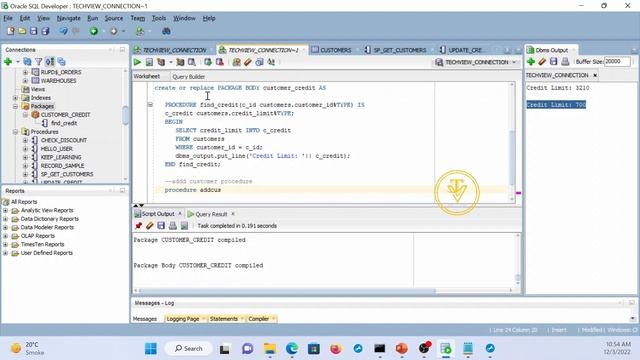
Task: Click the New file icon in main toolbar
Action: pos(11,31)
